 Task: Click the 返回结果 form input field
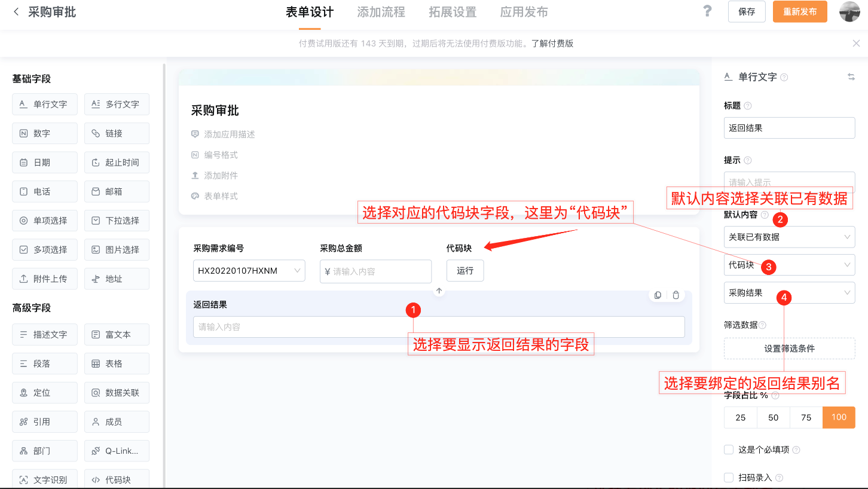(439, 327)
